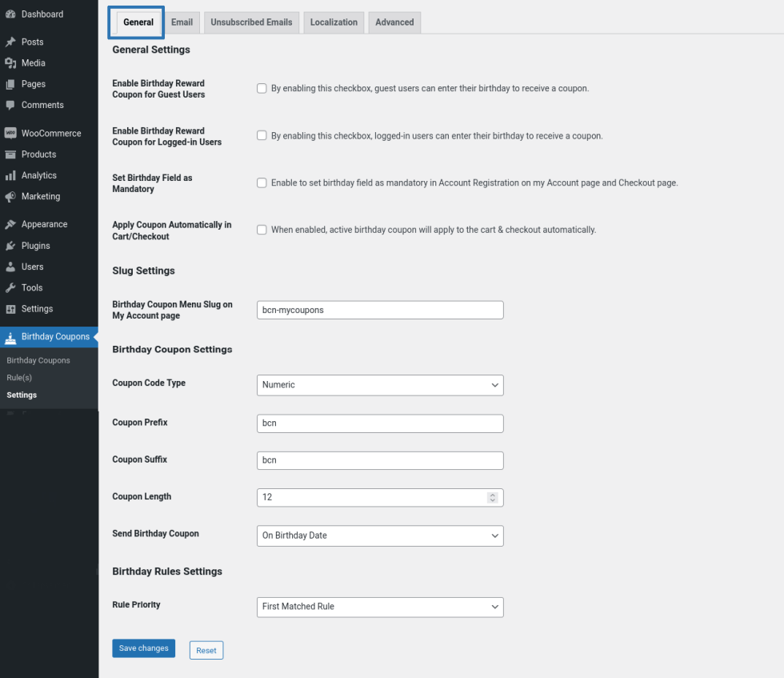Enable birthday reward coupon for guest users
The height and width of the screenshot is (678, 784).
coord(262,88)
